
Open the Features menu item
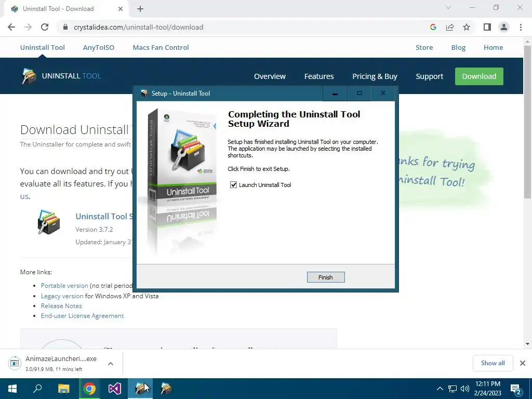[319, 76]
